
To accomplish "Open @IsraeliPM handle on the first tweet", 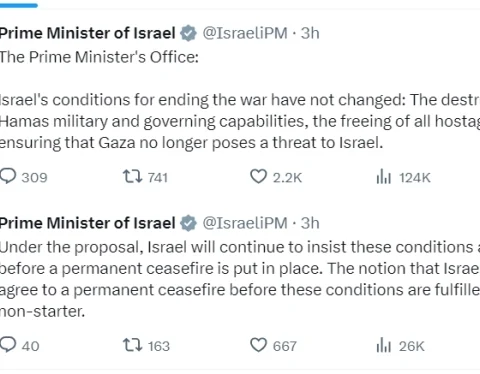I will tap(245, 33).
